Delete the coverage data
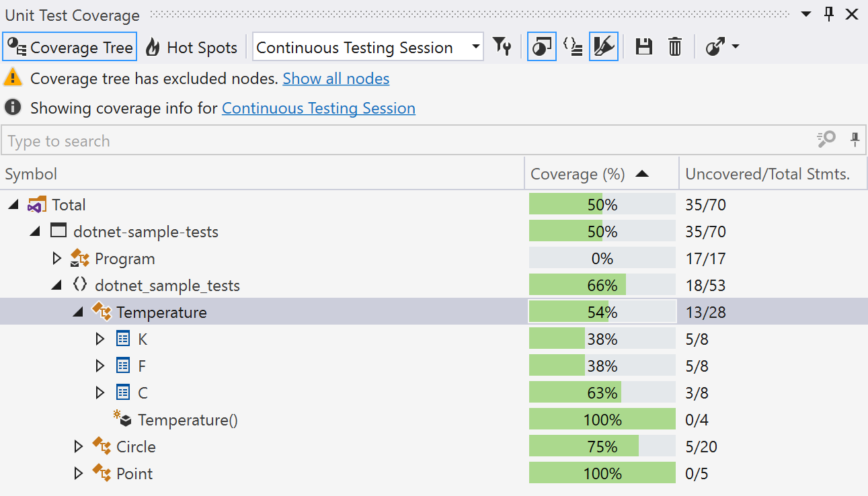The width and height of the screenshot is (868, 496). (674, 46)
